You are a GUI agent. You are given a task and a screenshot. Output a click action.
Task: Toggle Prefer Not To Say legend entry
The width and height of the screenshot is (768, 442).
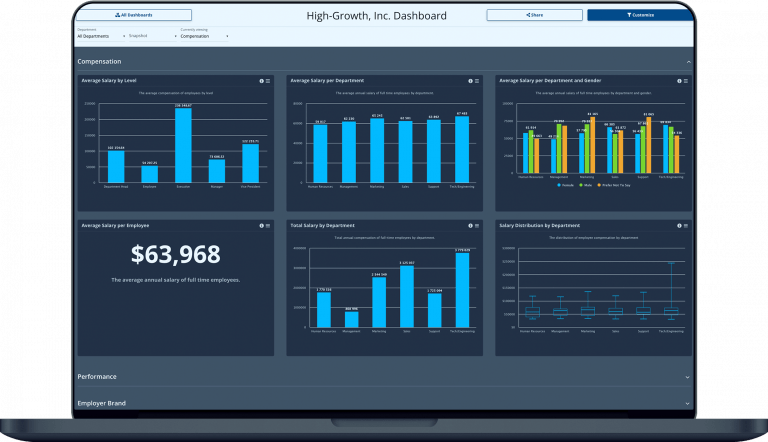click(626, 186)
